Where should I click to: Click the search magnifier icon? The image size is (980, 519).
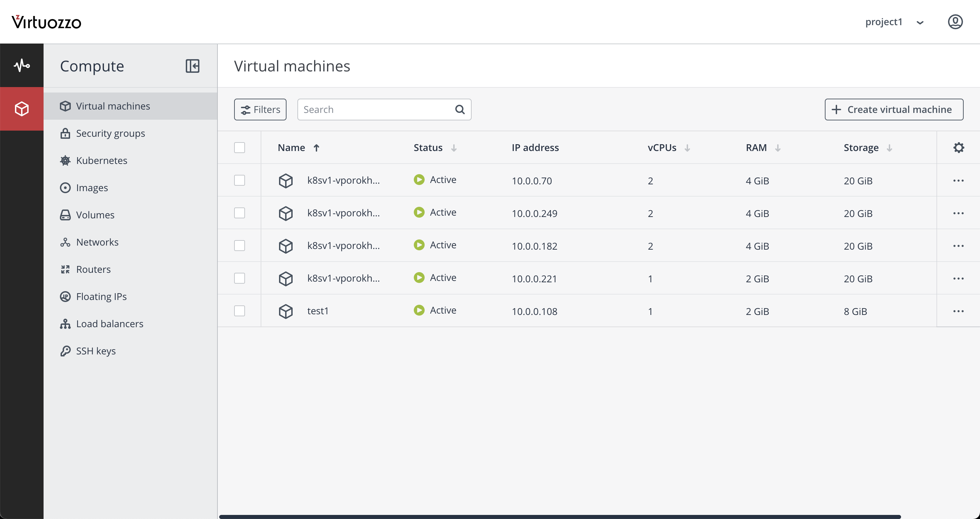point(460,110)
